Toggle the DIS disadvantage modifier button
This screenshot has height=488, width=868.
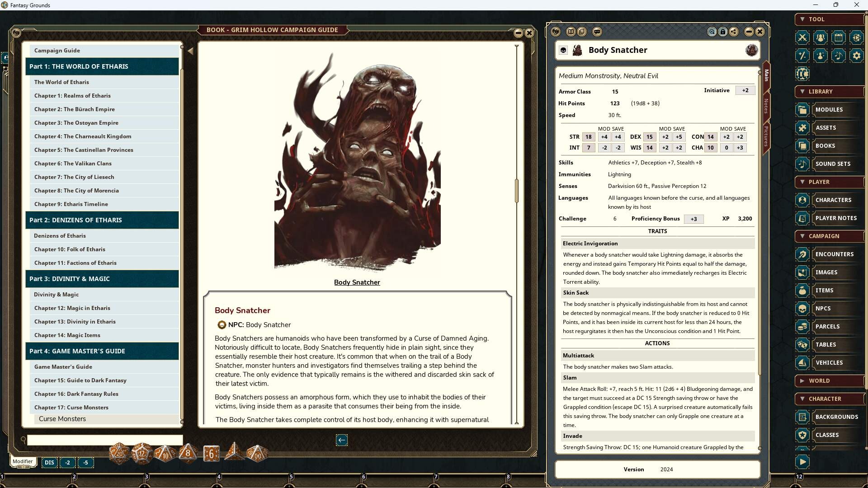pyautogui.click(x=49, y=462)
